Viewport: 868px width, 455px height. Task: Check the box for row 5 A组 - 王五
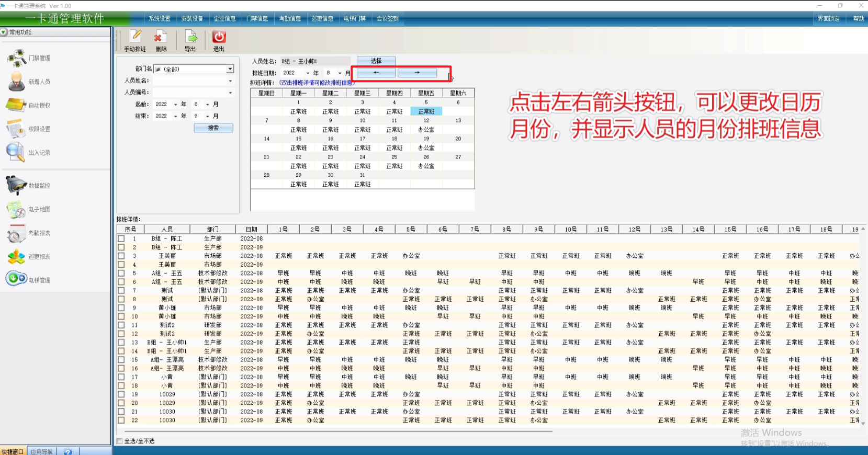[121, 273]
